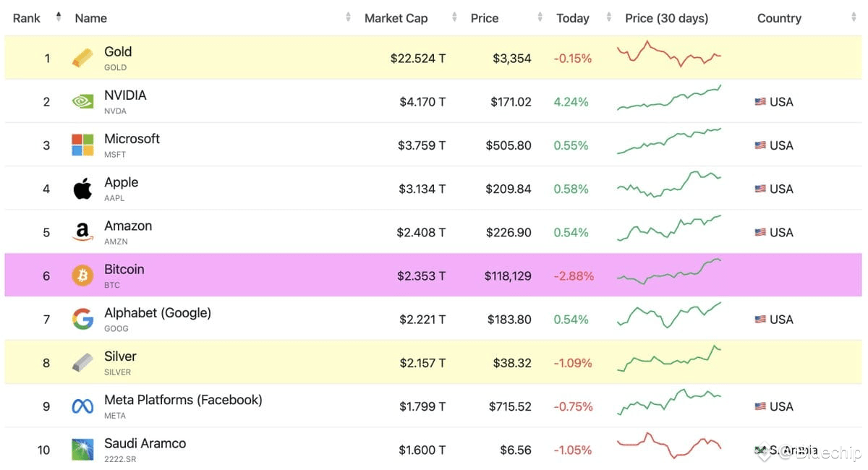Click the Bitcoin logo icon

click(82, 275)
